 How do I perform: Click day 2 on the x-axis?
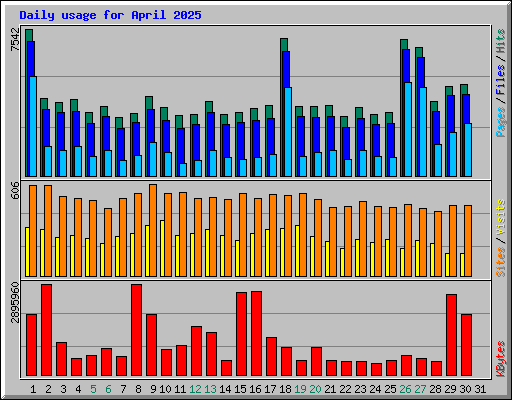point(48,389)
